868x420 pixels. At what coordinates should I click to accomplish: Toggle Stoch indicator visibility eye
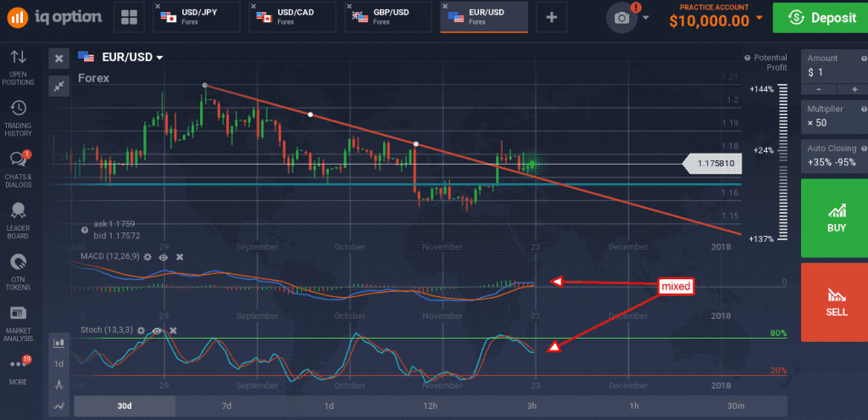click(157, 330)
